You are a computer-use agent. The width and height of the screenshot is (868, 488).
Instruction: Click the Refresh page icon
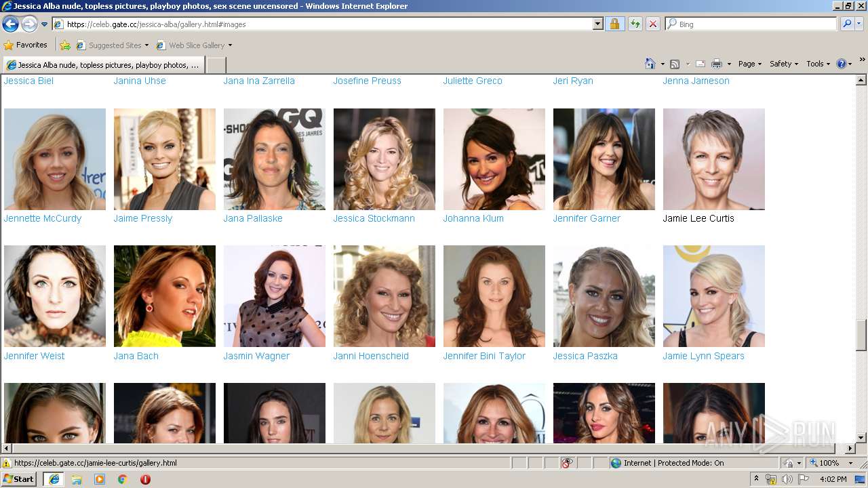(635, 24)
